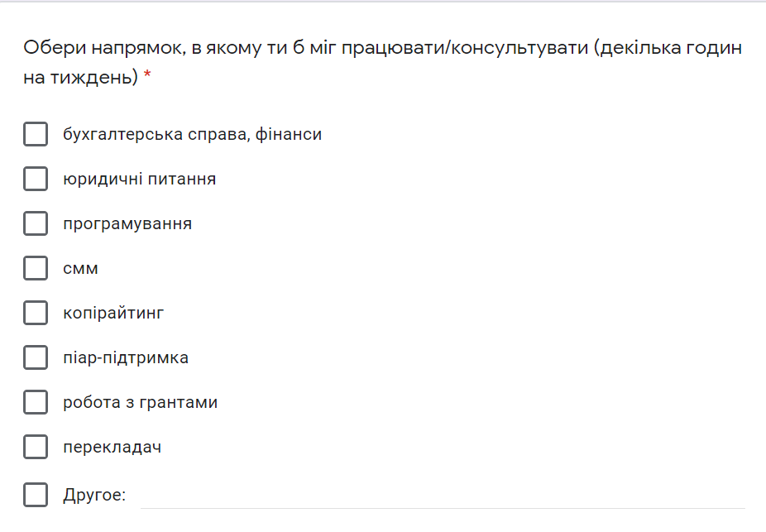The image size is (766, 532).
Task: Tick the бухгалтерська справа, фінанси checkbox
Action: point(36,134)
